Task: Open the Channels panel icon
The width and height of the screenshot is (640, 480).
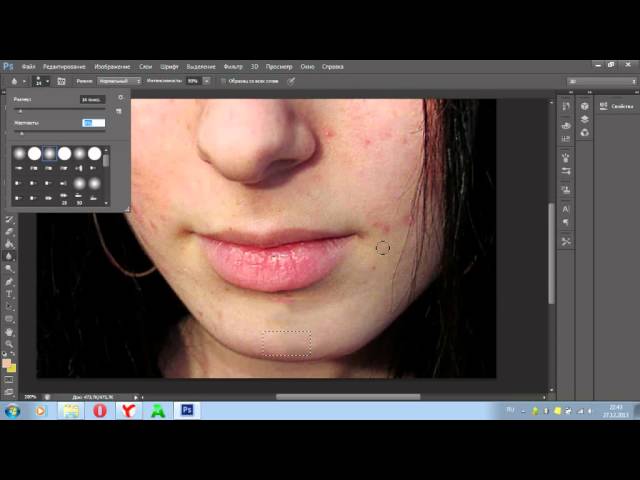Action: 584,132
